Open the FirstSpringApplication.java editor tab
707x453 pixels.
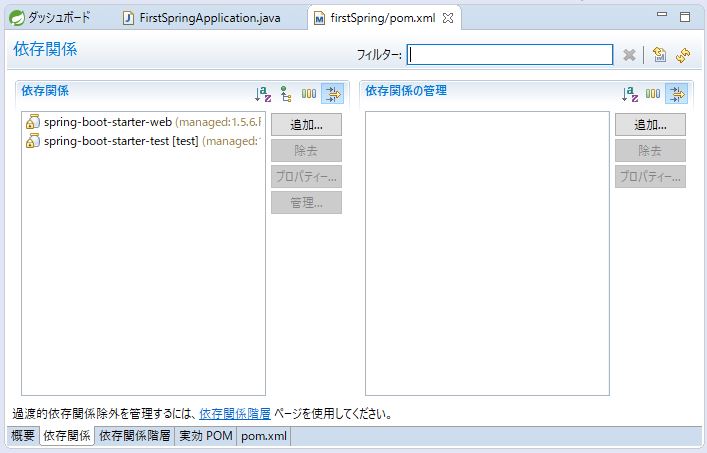[202, 18]
